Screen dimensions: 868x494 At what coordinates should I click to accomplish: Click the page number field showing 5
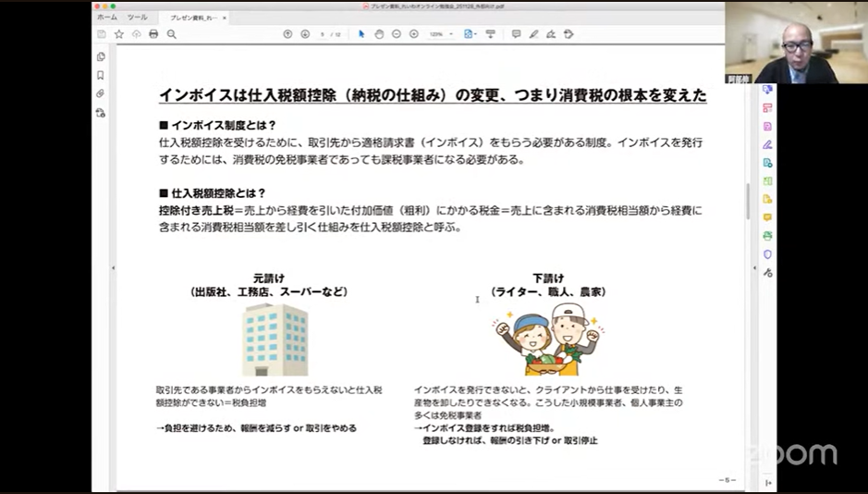click(323, 34)
